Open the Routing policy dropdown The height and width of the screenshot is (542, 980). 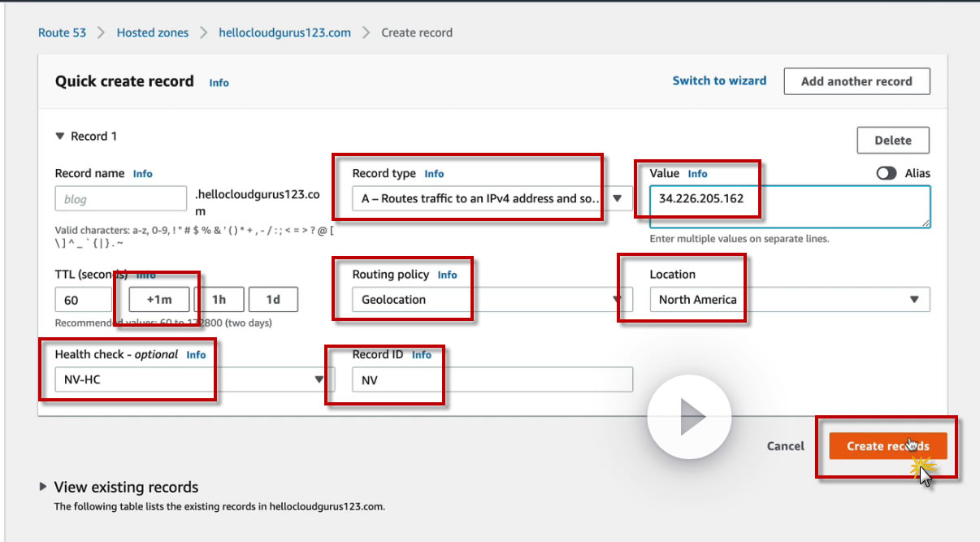point(492,300)
